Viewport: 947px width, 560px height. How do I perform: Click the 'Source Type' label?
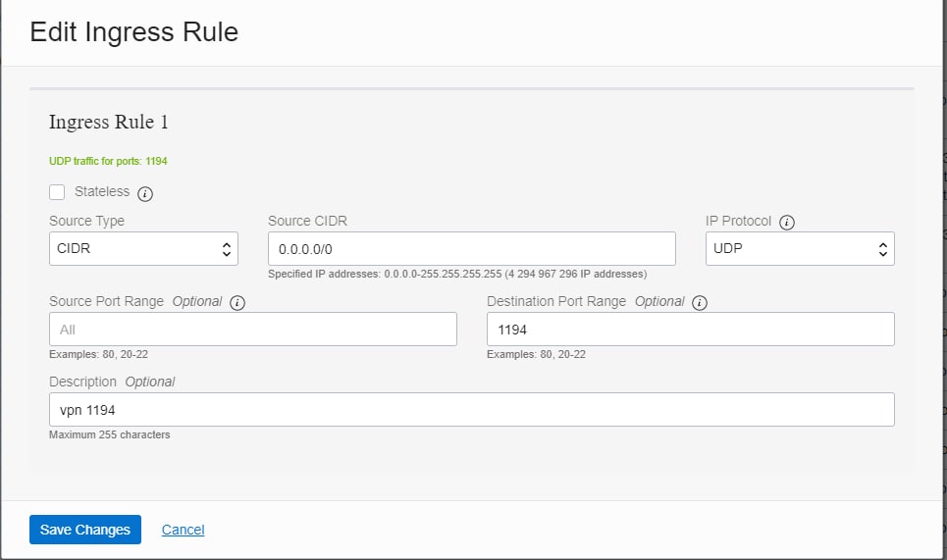click(x=87, y=221)
